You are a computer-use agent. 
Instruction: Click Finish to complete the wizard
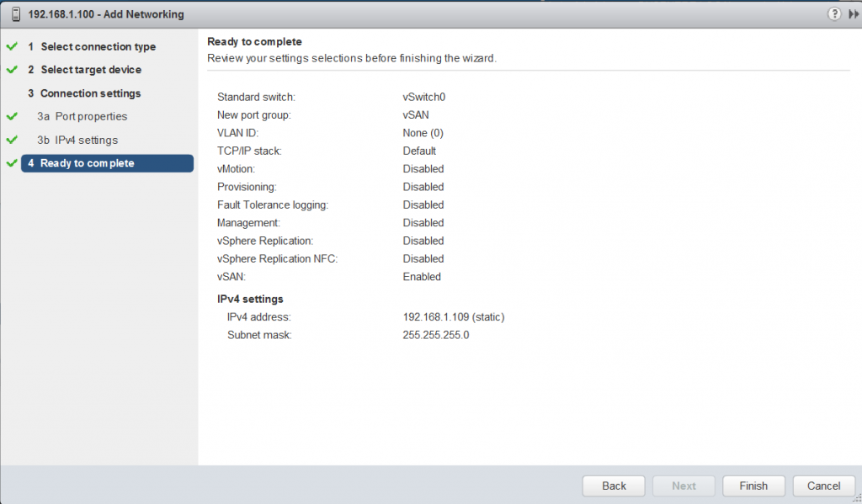[x=753, y=485]
